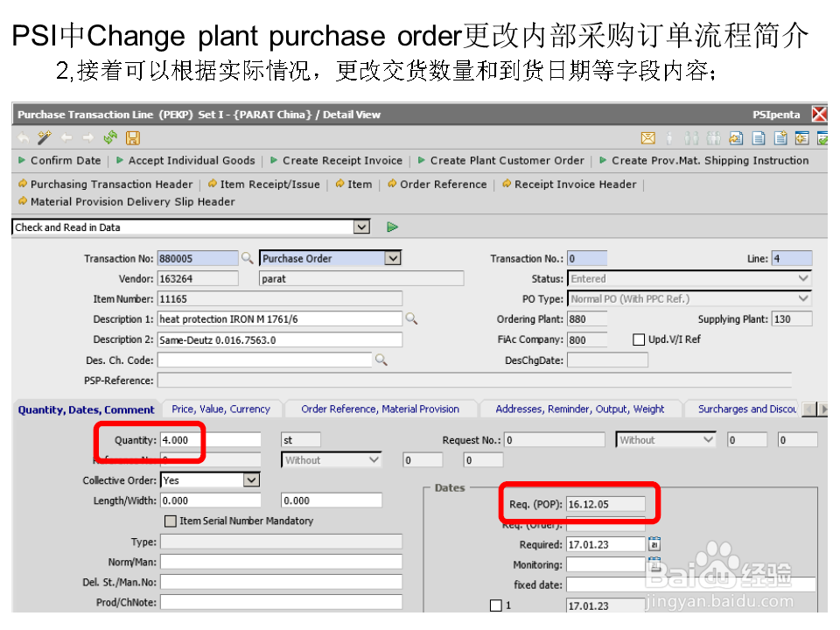
Task: Open the Check and Read in Data dropdown
Action: [x=361, y=227]
